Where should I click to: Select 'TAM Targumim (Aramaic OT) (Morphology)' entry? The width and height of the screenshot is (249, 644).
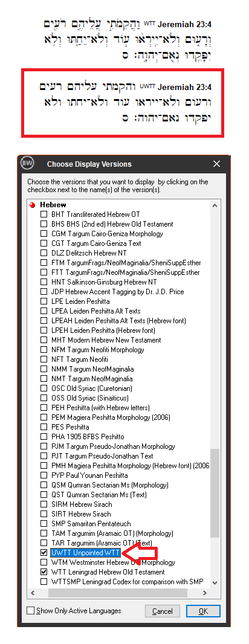tap(112, 533)
